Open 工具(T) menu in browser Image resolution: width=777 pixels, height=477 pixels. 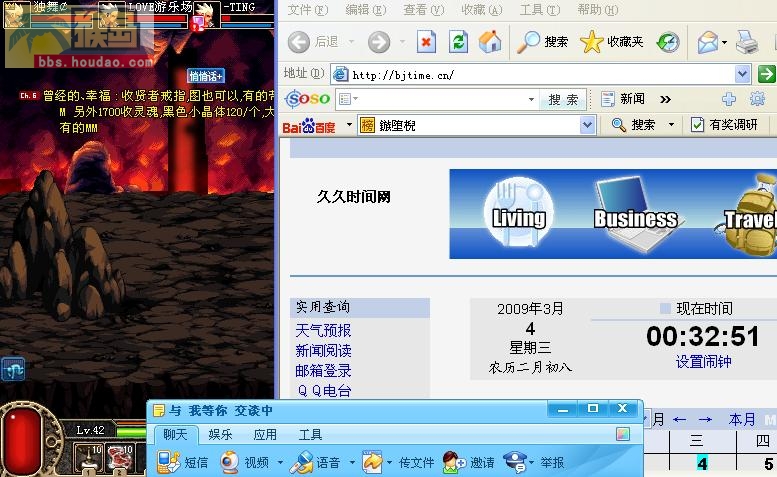(x=540, y=10)
